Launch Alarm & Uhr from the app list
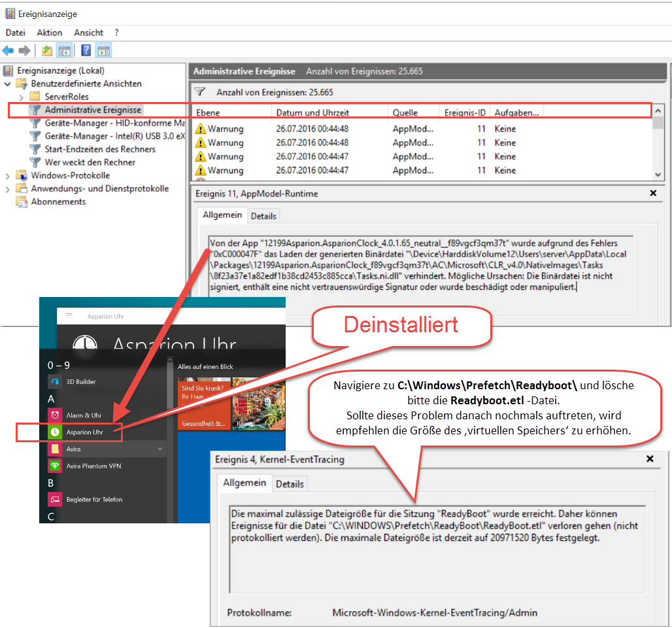The height and width of the screenshot is (628, 672). click(83, 415)
